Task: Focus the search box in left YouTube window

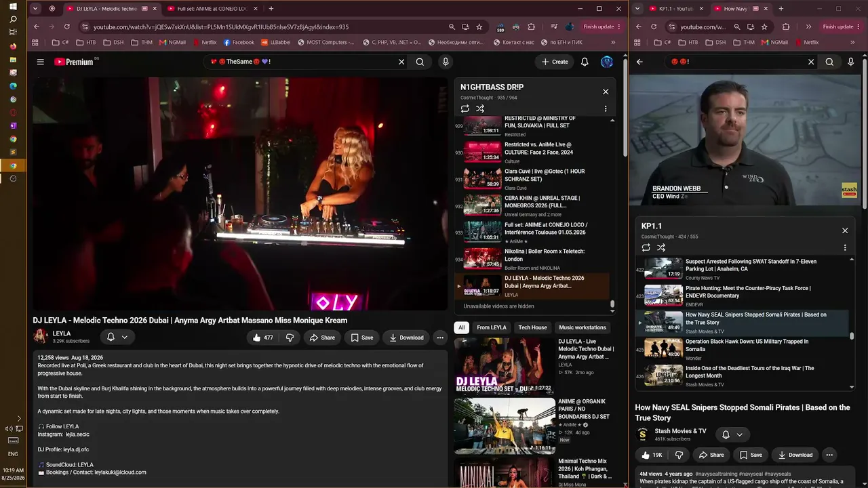Action: pos(305,62)
